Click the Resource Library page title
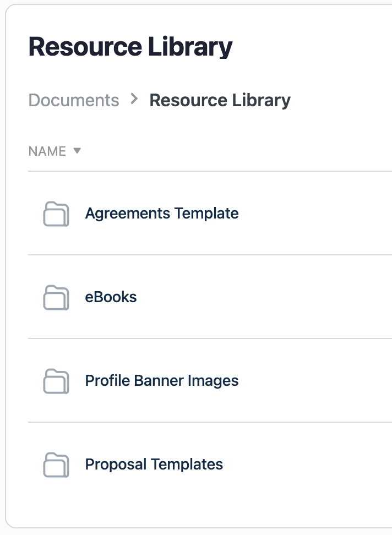Screen dimensions: 392x535 click(x=130, y=46)
